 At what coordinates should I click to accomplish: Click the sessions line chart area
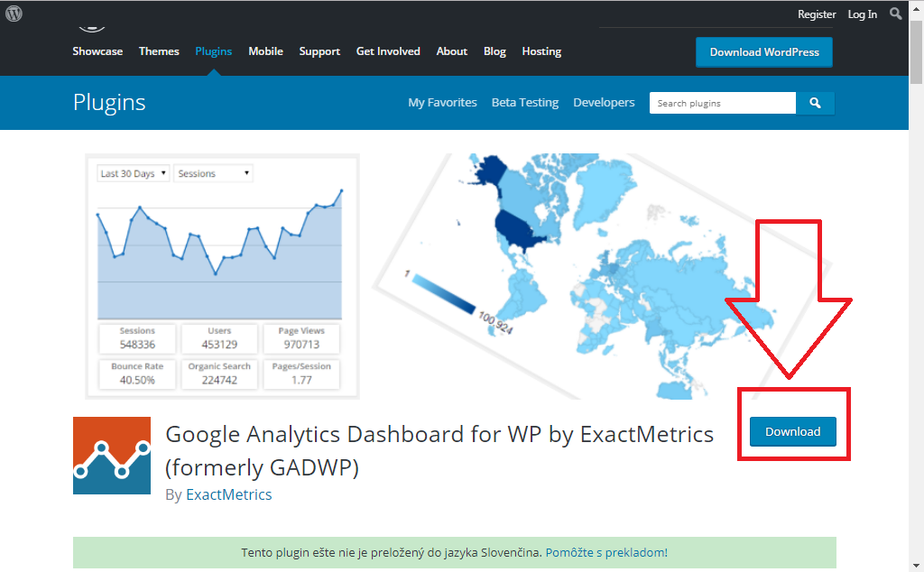[219, 254]
